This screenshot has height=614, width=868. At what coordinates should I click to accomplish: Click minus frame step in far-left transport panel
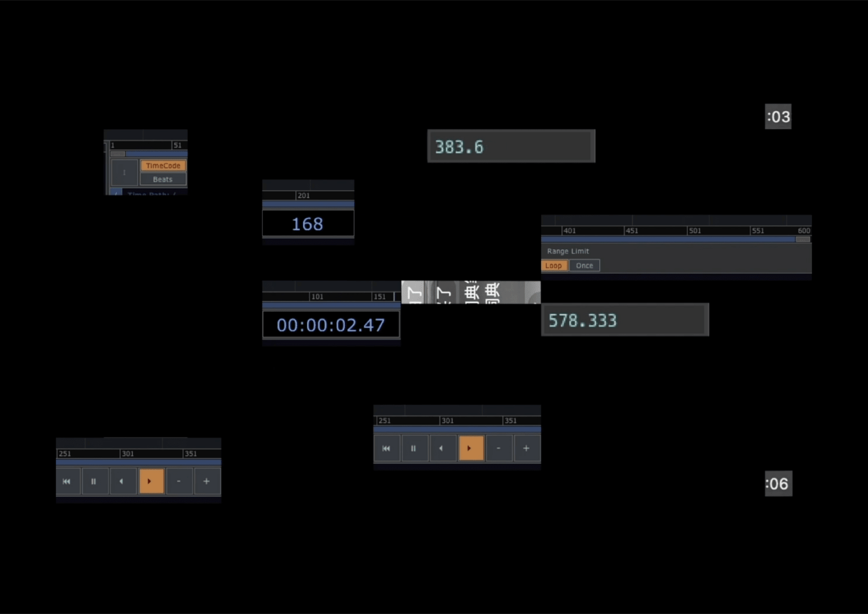coord(179,481)
